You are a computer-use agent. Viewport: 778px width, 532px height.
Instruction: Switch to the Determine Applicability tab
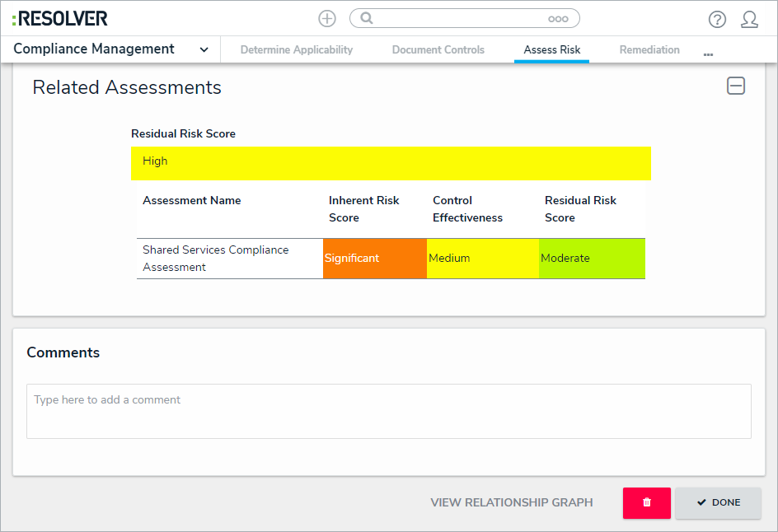[297, 50]
